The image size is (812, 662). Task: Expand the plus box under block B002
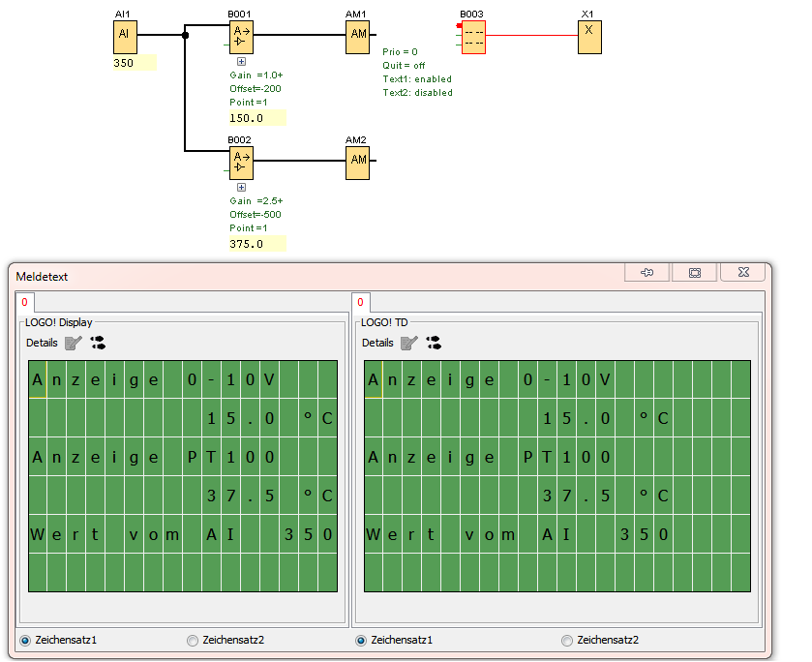241,187
